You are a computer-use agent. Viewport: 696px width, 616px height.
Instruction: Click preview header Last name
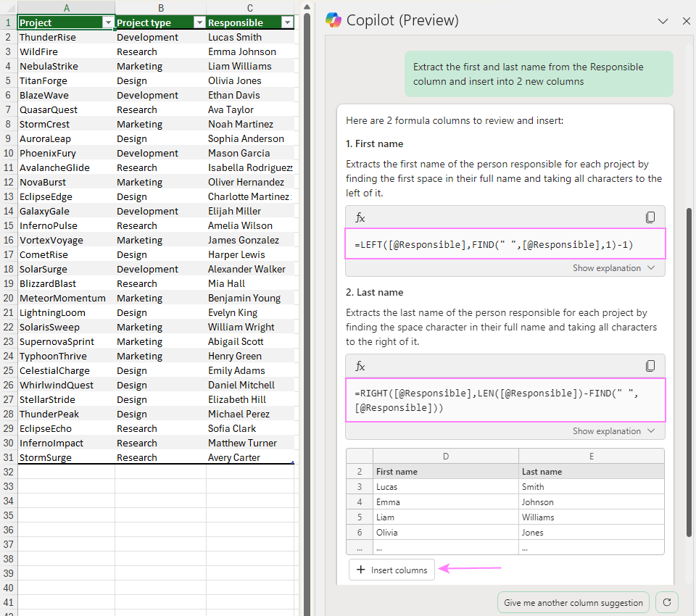pyautogui.click(x=592, y=472)
